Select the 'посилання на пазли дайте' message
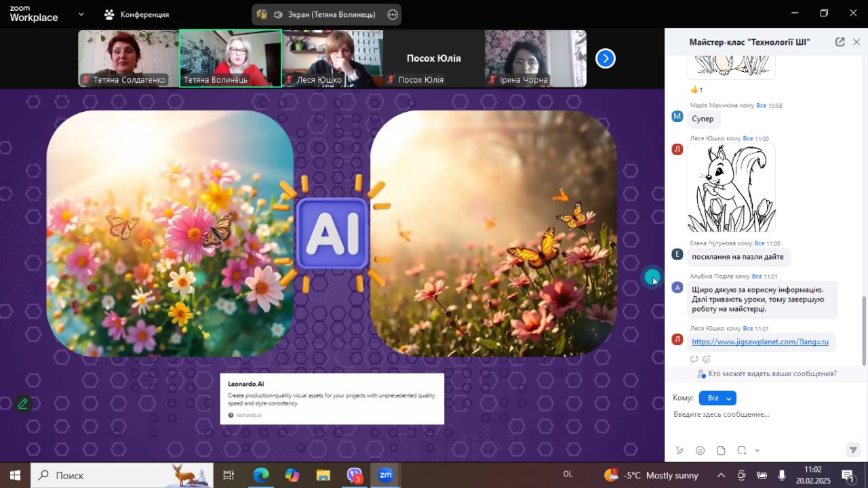This screenshot has height=488, width=868. coord(738,257)
